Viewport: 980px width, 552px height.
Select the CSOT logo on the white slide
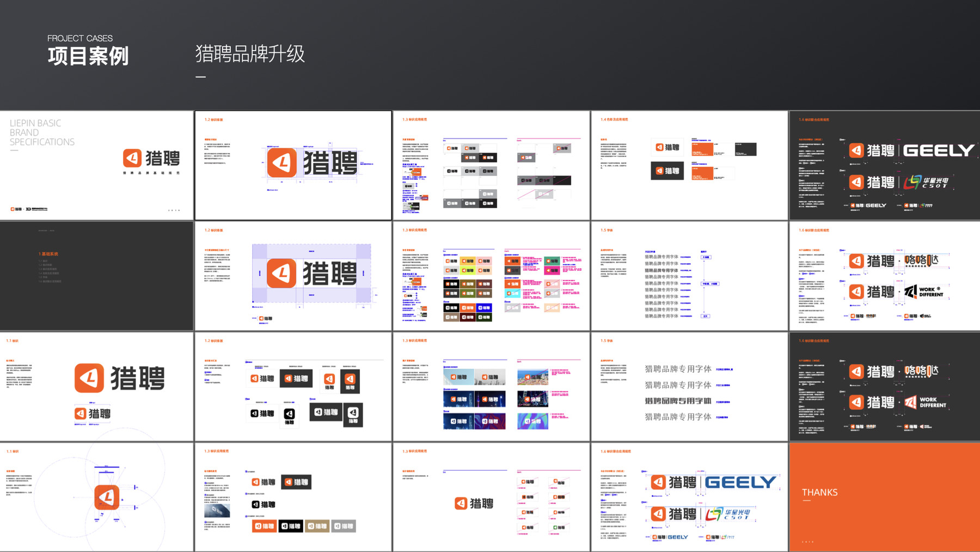click(728, 514)
